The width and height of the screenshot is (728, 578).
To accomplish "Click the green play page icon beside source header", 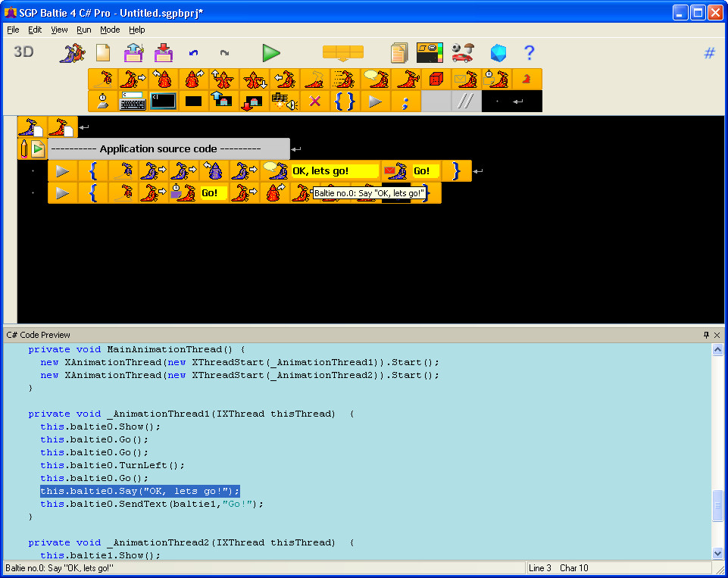I will pyautogui.click(x=39, y=149).
